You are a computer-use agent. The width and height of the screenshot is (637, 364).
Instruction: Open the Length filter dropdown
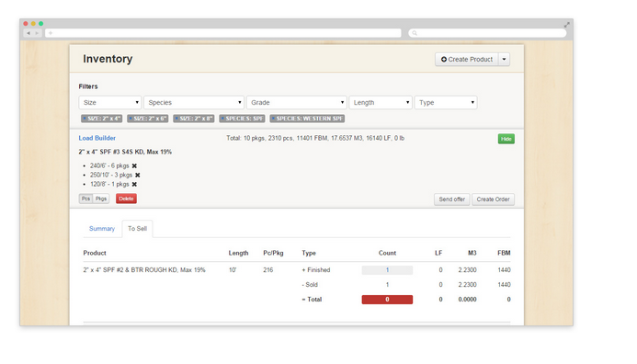point(381,103)
